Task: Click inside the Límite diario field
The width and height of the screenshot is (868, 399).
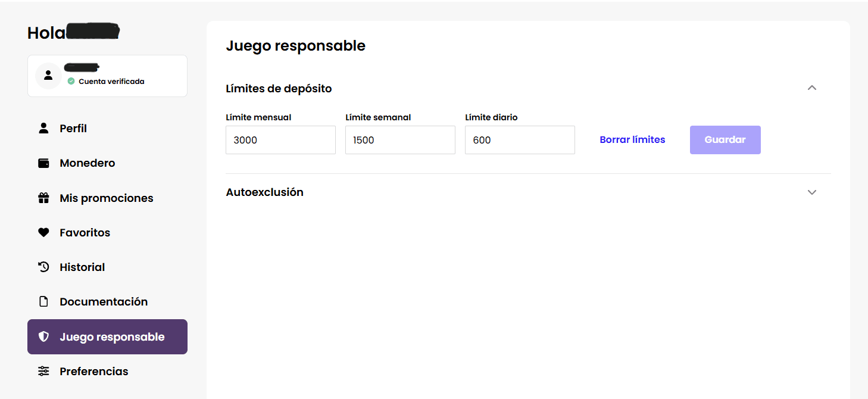Action: (x=520, y=139)
